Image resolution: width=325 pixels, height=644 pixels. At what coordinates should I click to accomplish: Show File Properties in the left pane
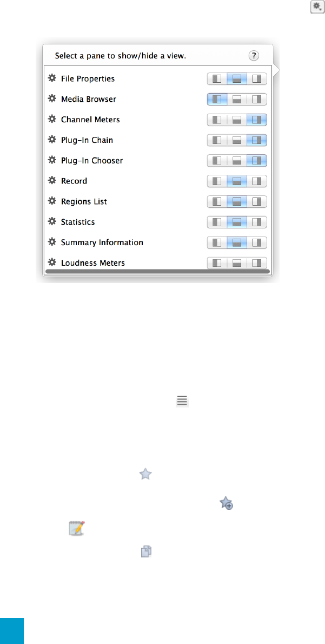point(217,78)
